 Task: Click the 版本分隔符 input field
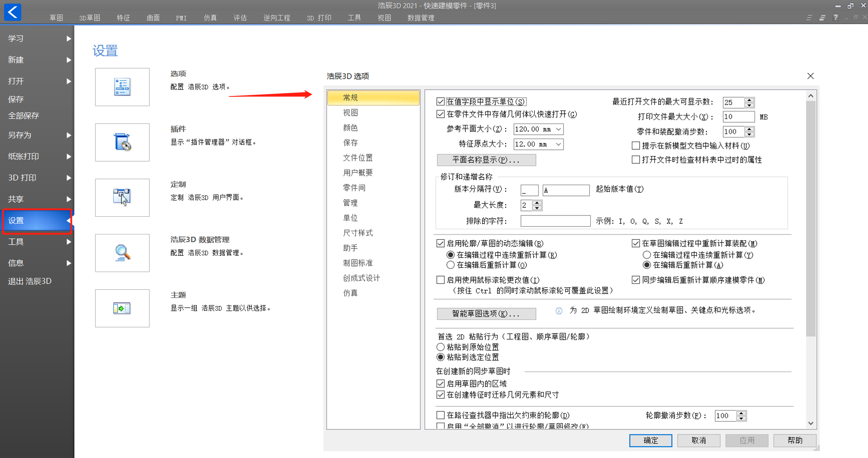click(529, 190)
